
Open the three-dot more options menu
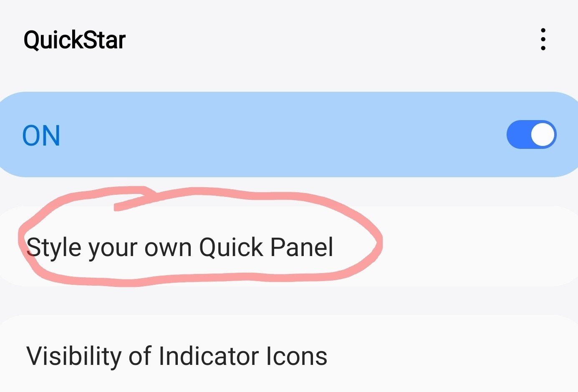coord(543,40)
